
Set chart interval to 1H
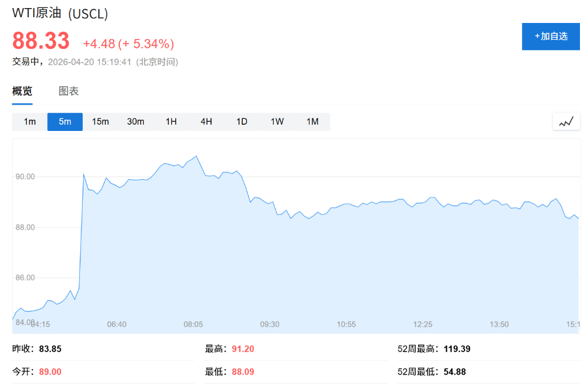click(x=171, y=122)
